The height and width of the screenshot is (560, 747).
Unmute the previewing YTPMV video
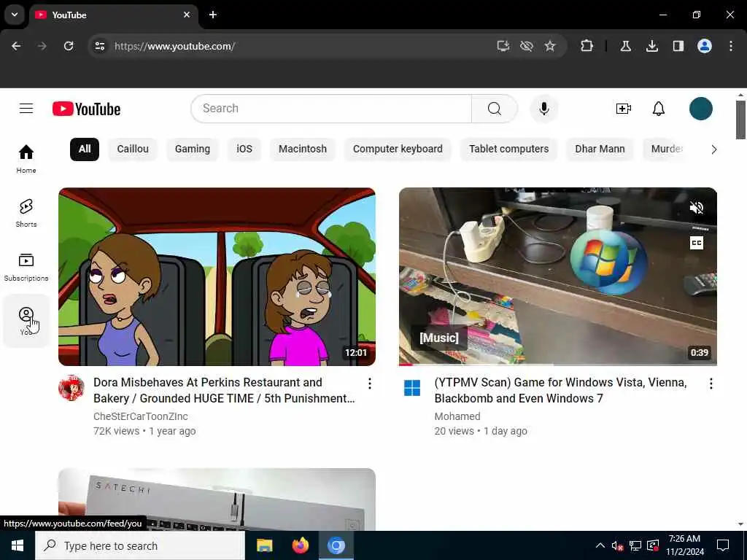click(697, 208)
